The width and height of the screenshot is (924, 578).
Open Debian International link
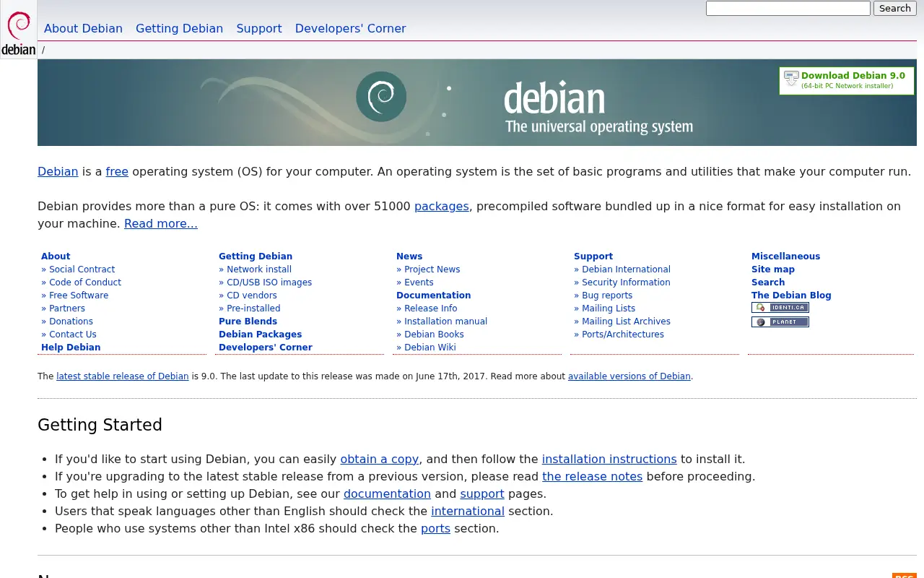(x=626, y=269)
